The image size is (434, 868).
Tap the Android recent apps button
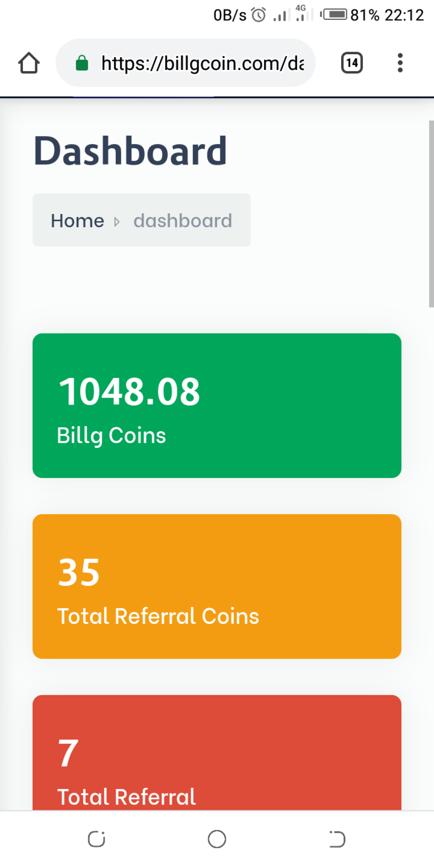click(x=97, y=839)
